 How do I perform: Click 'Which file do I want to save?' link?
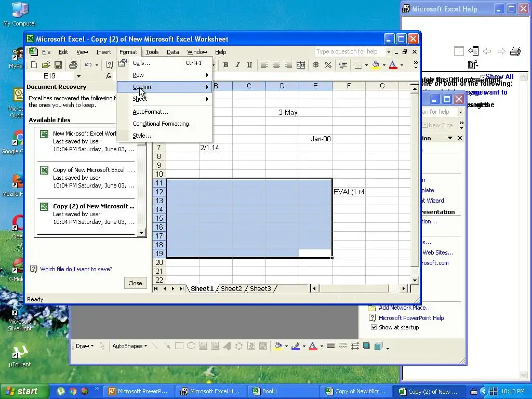tap(76, 269)
